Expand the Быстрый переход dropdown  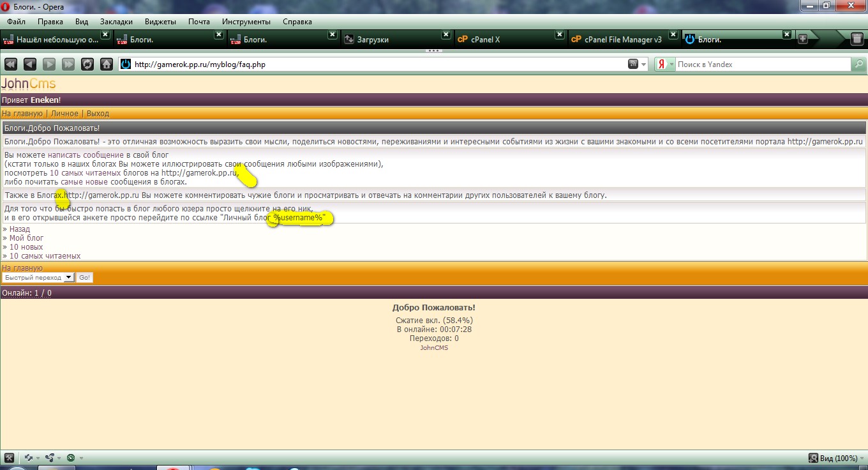[68, 278]
